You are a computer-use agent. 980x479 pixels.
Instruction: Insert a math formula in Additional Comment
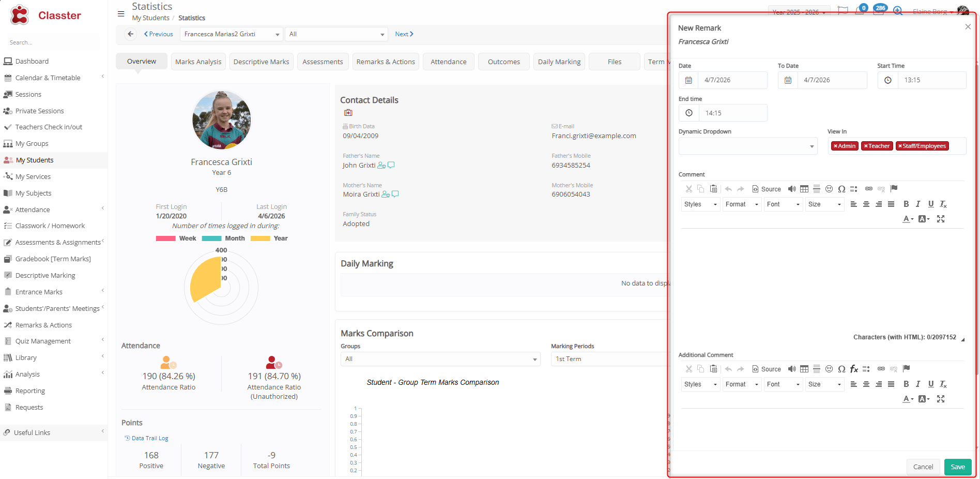[854, 369]
